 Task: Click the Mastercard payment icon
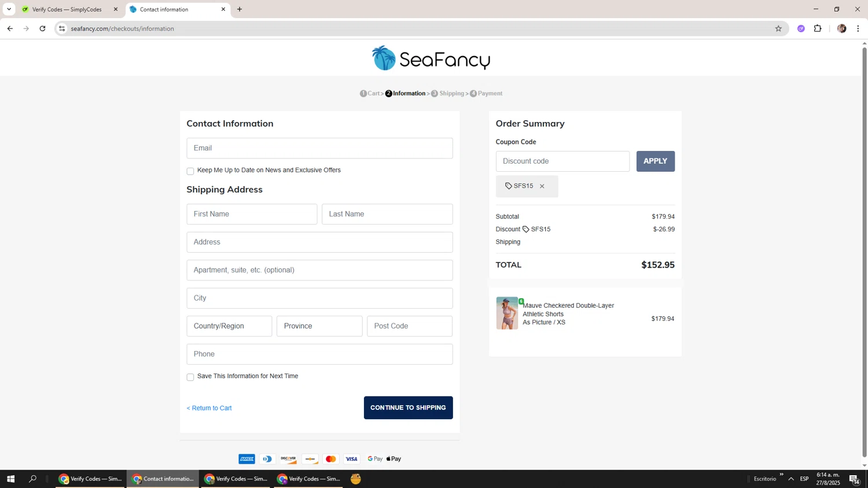tap(330, 459)
